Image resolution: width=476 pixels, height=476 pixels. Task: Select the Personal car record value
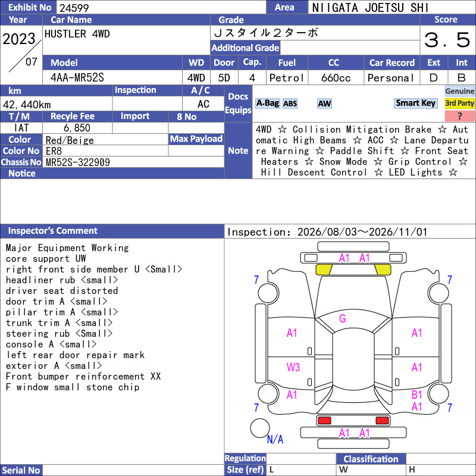[x=391, y=78]
